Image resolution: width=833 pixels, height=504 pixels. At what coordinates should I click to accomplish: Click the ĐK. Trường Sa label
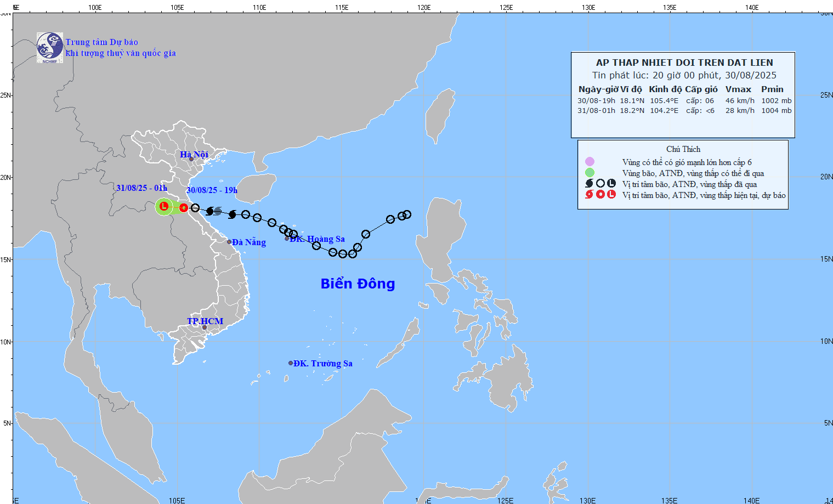tap(322, 364)
